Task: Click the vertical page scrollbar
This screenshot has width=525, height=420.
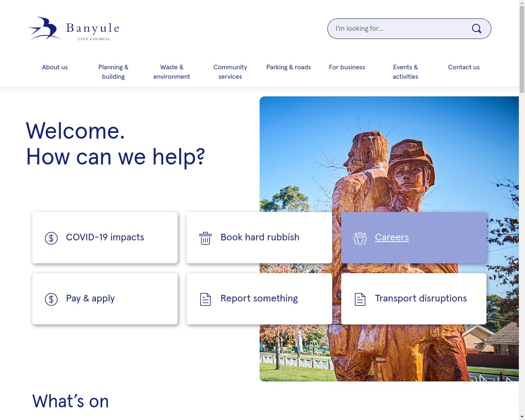Action: pos(522,210)
